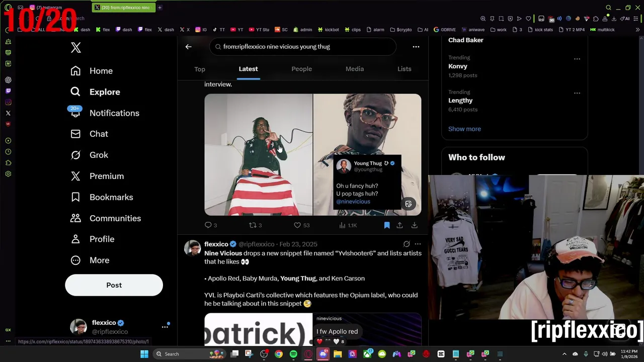Open the YT Stu bookmark
The width and height of the screenshot is (644, 362).
[259, 30]
